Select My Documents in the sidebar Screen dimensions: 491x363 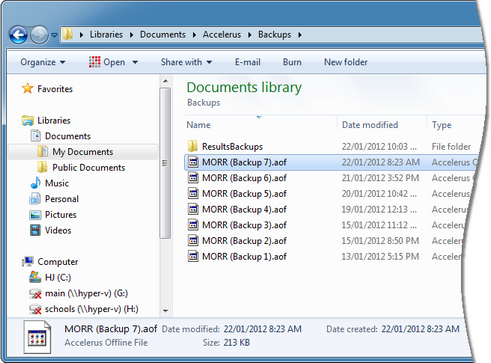[x=83, y=152]
